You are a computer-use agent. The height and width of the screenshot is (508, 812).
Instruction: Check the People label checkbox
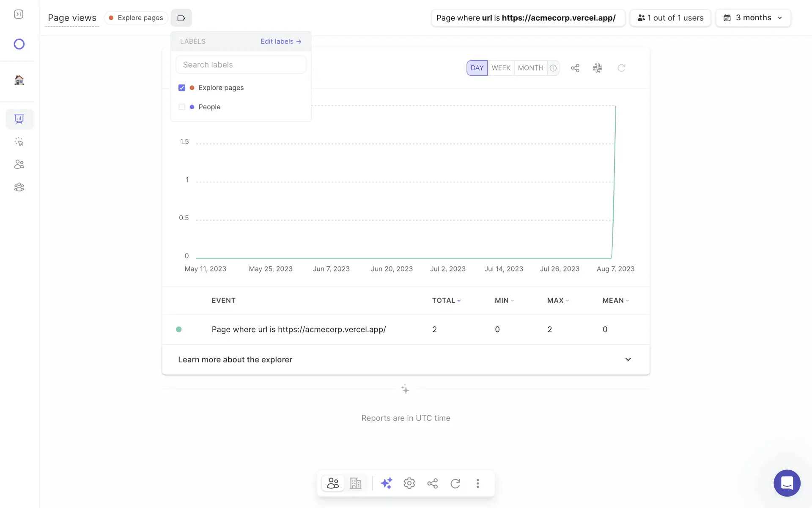pyautogui.click(x=182, y=107)
